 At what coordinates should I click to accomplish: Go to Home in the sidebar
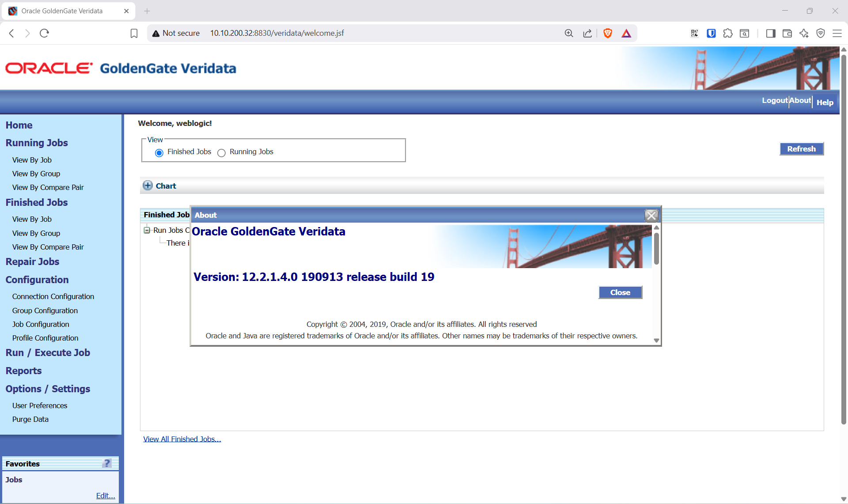(19, 125)
